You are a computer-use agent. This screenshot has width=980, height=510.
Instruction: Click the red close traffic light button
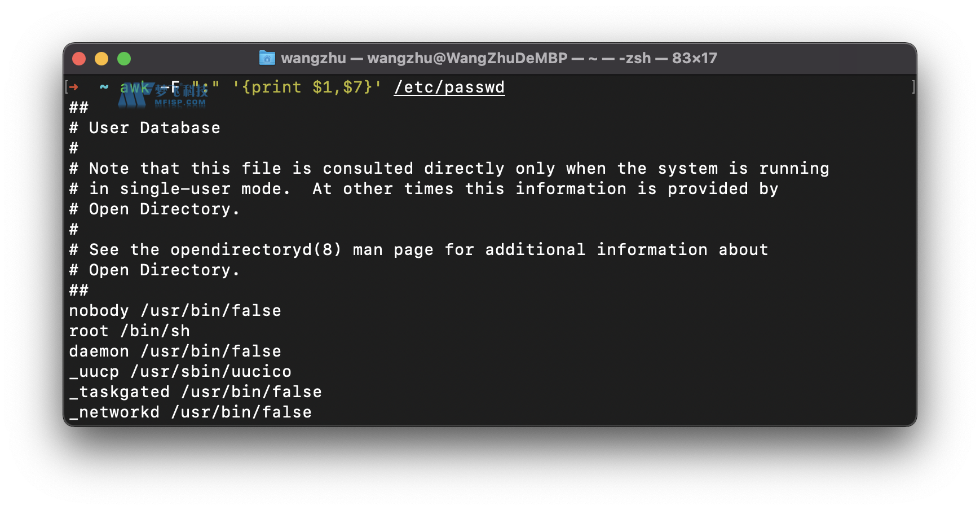click(x=79, y=58)
